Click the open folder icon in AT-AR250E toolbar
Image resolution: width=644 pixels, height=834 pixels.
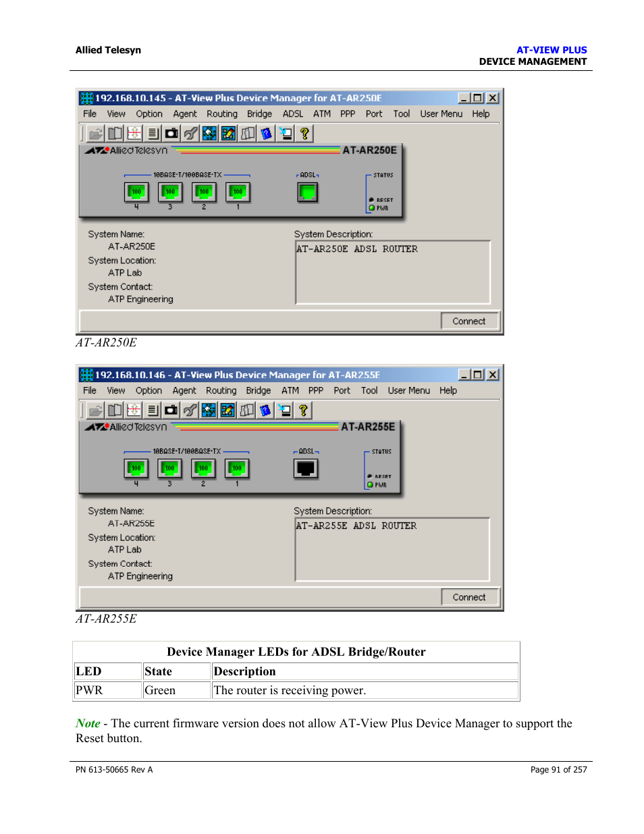click(96, 134)
